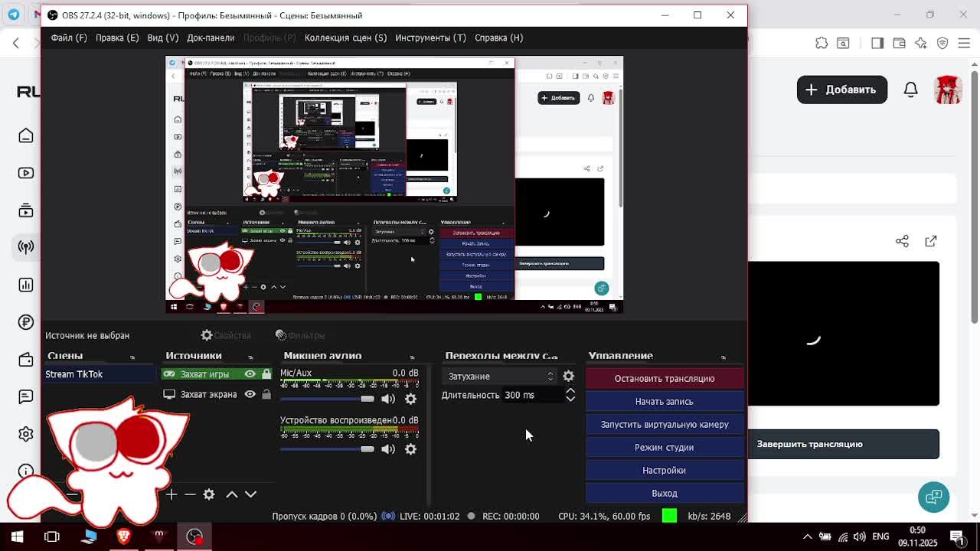Mute the Устройство воспроизведения speaker icon
The width and height of the screenshot is (980, 551).
(388, 449)
